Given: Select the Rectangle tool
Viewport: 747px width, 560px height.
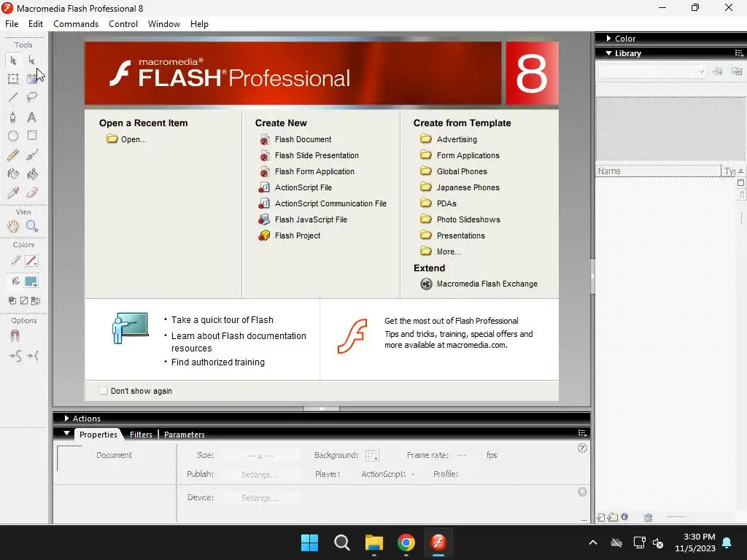Looking at the screenshot, I should point(32,136).
